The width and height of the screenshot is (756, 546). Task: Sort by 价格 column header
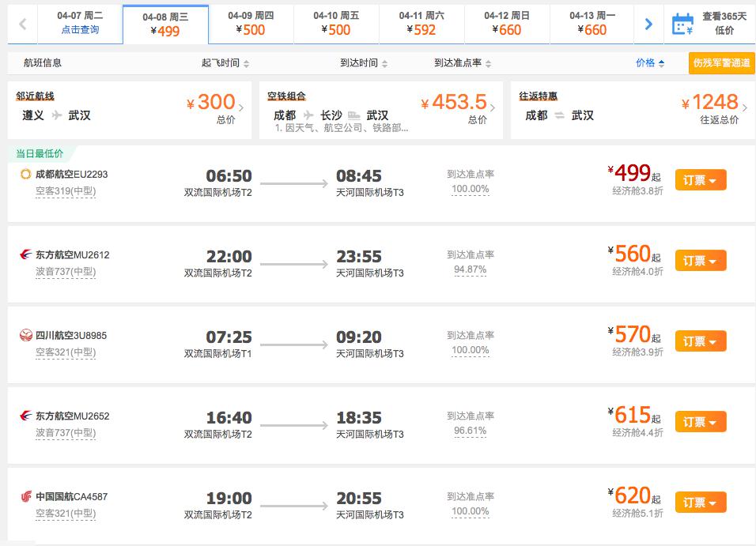[649, 63]
